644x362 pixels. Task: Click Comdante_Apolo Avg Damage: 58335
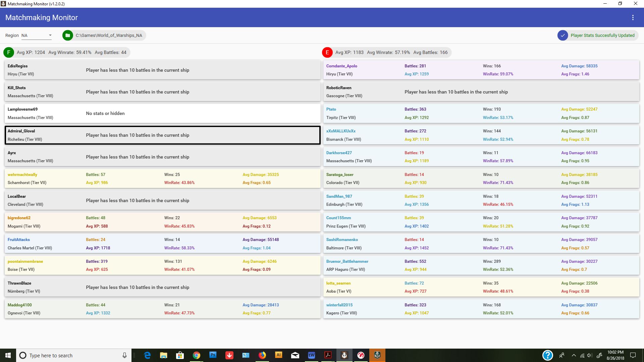pyautogui.click(x=579, y=66)
